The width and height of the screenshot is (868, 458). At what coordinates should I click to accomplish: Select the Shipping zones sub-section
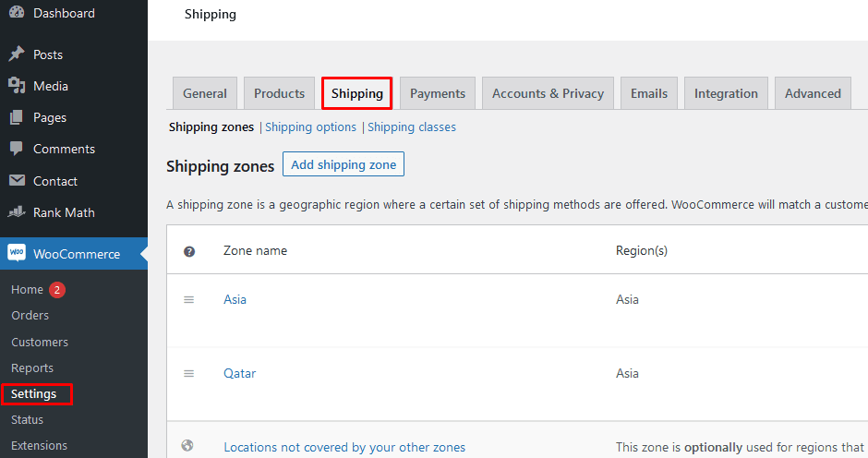coord(211,127)
